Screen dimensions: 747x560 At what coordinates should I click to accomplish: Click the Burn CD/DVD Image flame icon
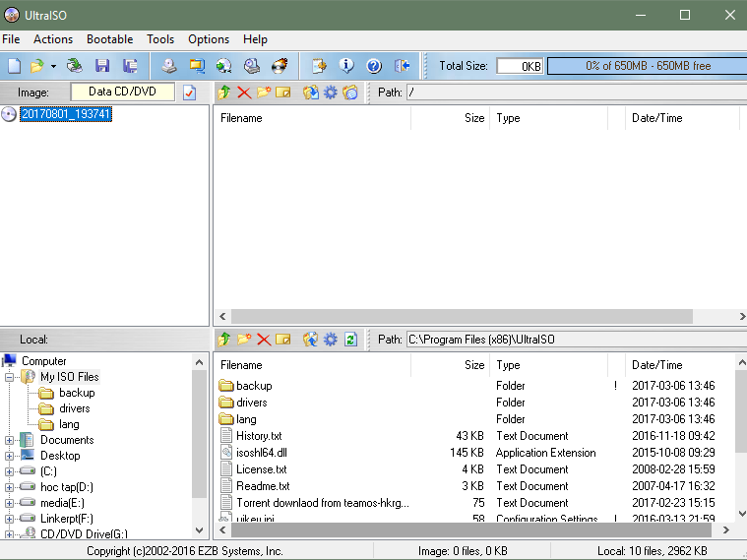(x=280, y=66)
